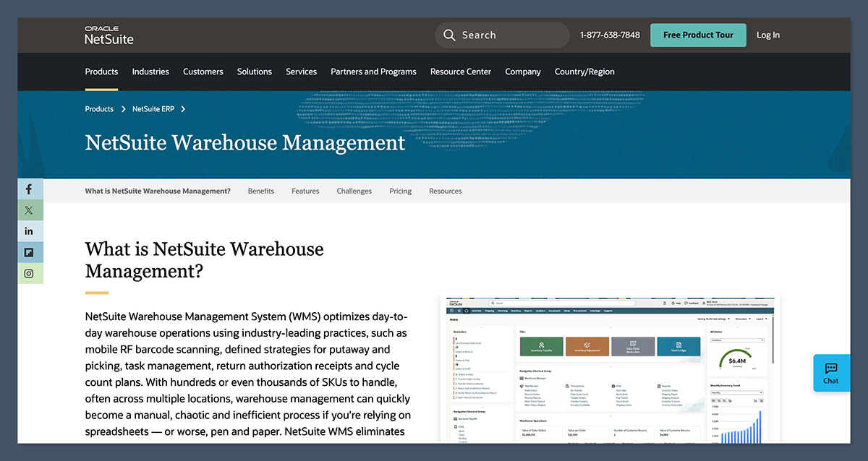Open the Products menu in navigation
This screenshot has height=461, width=868.
coord(101,72)
